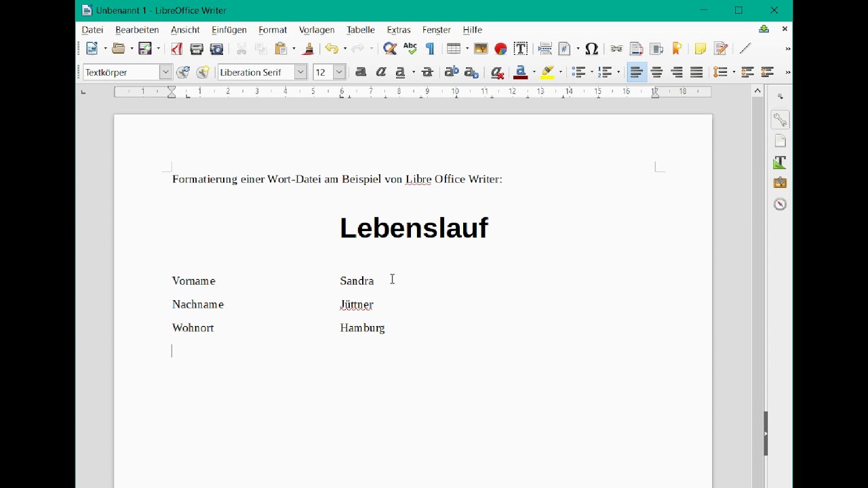
Task: Justify the paragraph text
Action: 697,72
